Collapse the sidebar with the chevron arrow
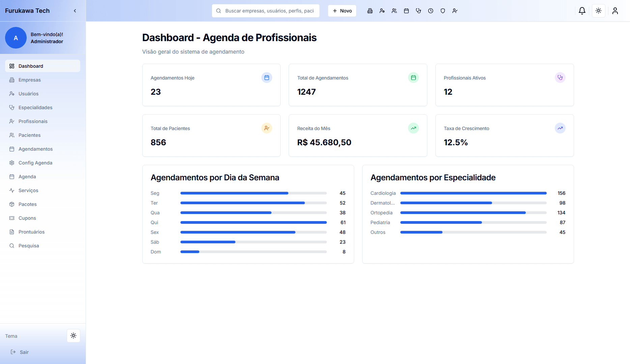This screenshot has width=630, height=364. pos(75,10)
